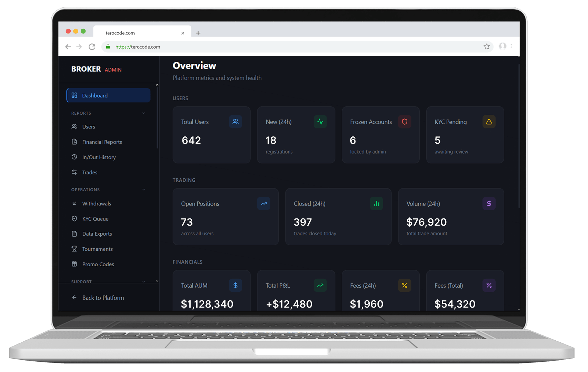Reload the page in the browser
The image size is (588, 372).
[92, 47]
